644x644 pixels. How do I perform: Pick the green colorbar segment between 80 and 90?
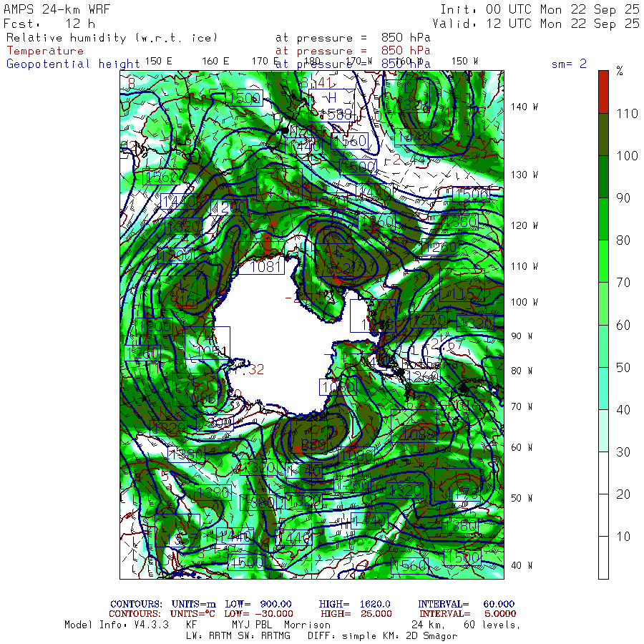point(603,219)
